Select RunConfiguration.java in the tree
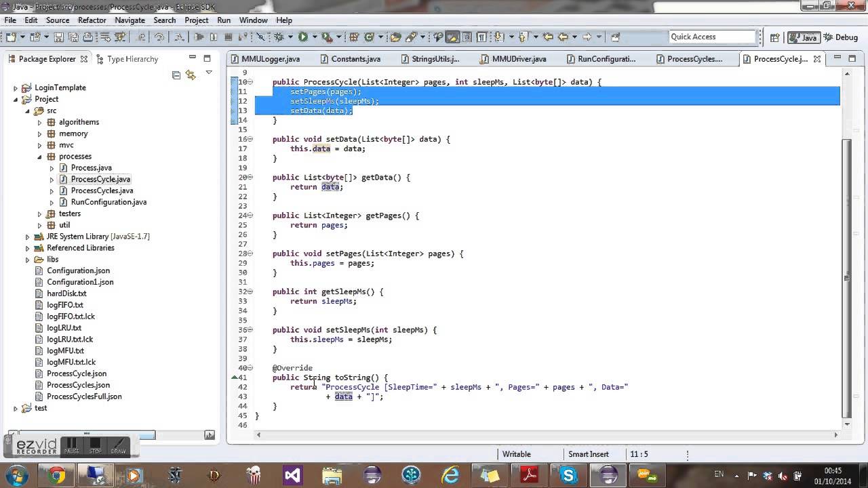This screenshot has height=488, width=868. click(x=108, y=202)
